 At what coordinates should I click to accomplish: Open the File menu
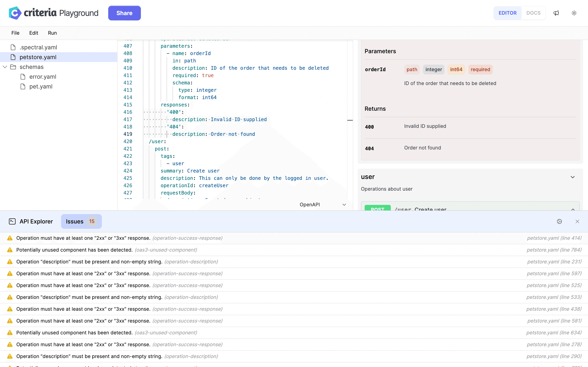coord(15,33)
